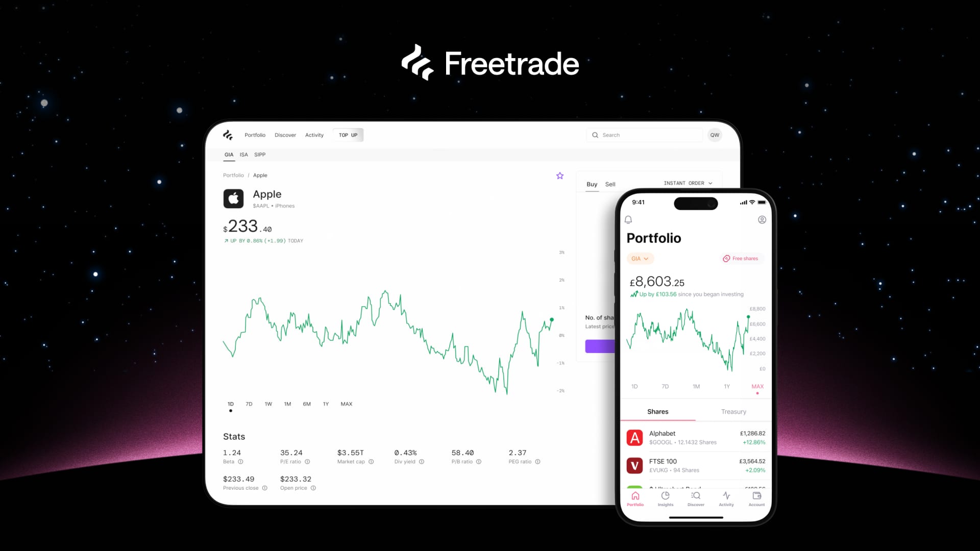This screenshot has height=551, width=980.
Task: Switch to the ISA tab
Action: tap(243, 154)
